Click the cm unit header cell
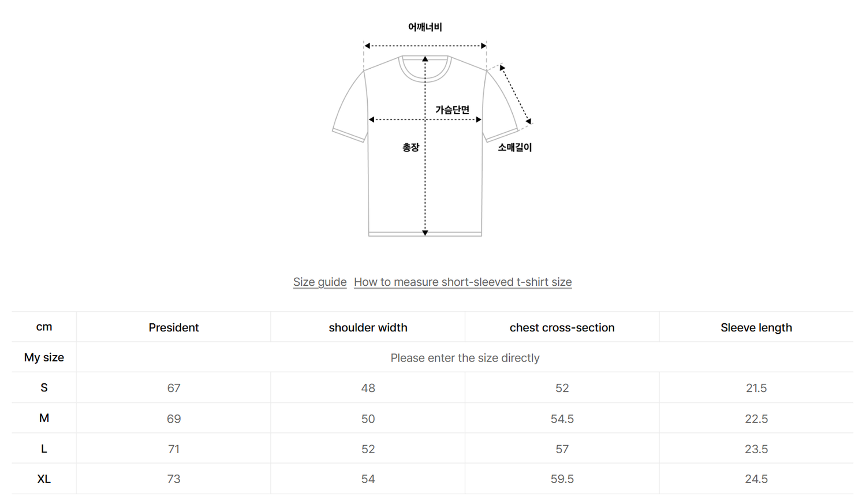The width and height of the screenshot is (866, 504). pyautogui.click(x=44, y=327)
